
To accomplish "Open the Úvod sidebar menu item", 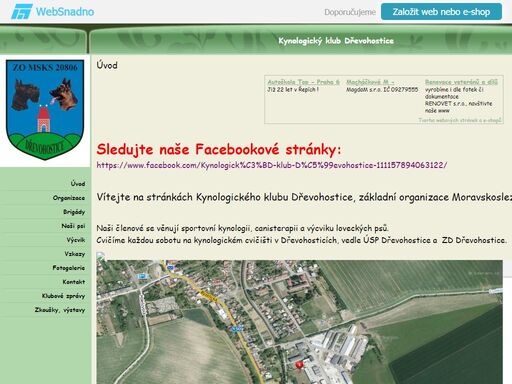I will [78, 184].
